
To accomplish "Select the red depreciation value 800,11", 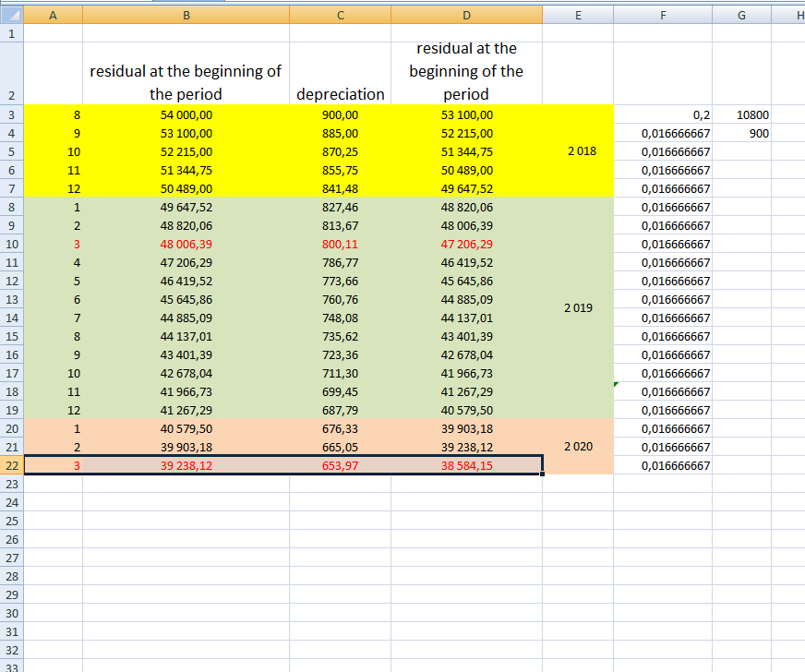I will (x=340, y=245).
